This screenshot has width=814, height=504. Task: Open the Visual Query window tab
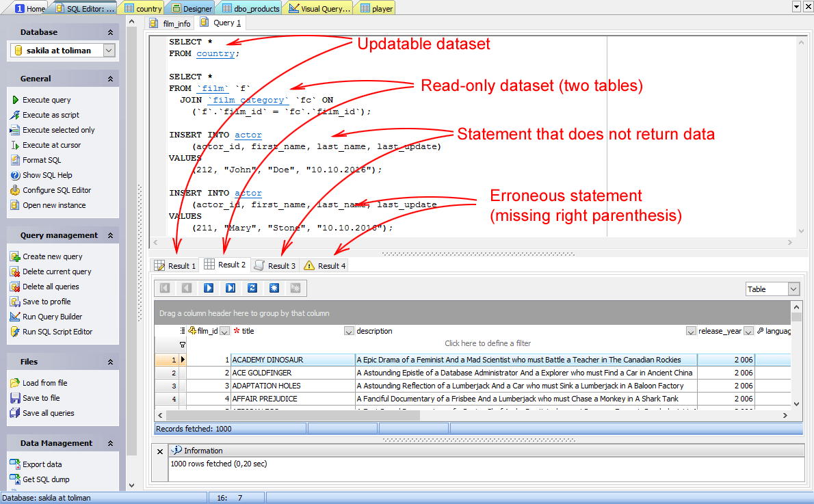point(318,8)
